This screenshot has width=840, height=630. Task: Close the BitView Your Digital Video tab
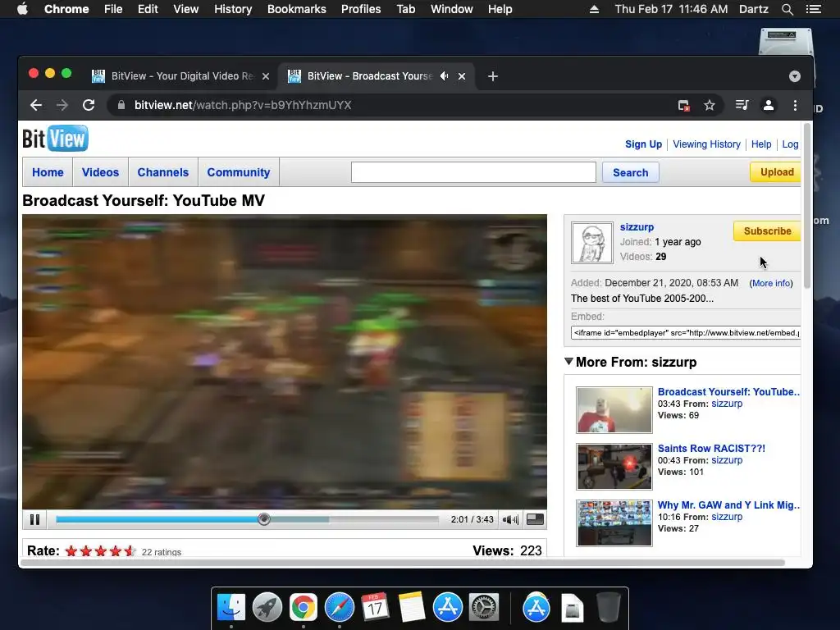266,76
